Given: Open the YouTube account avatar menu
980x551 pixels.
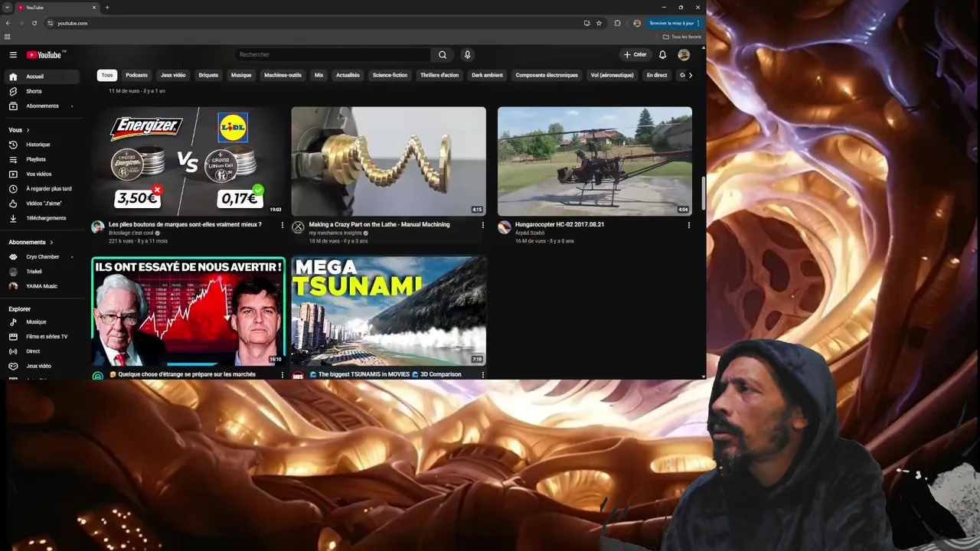Looking at the screenshot, I should click(x=684, y=54).
